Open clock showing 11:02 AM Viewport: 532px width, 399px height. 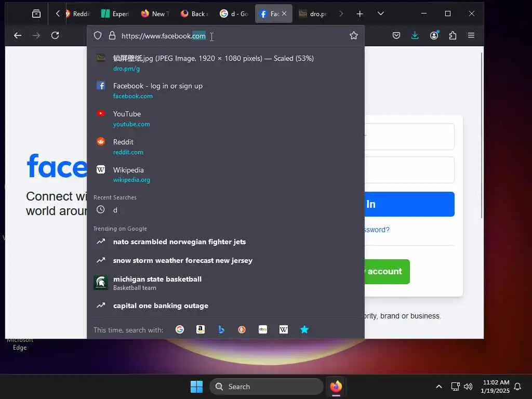tap(495, 387)
